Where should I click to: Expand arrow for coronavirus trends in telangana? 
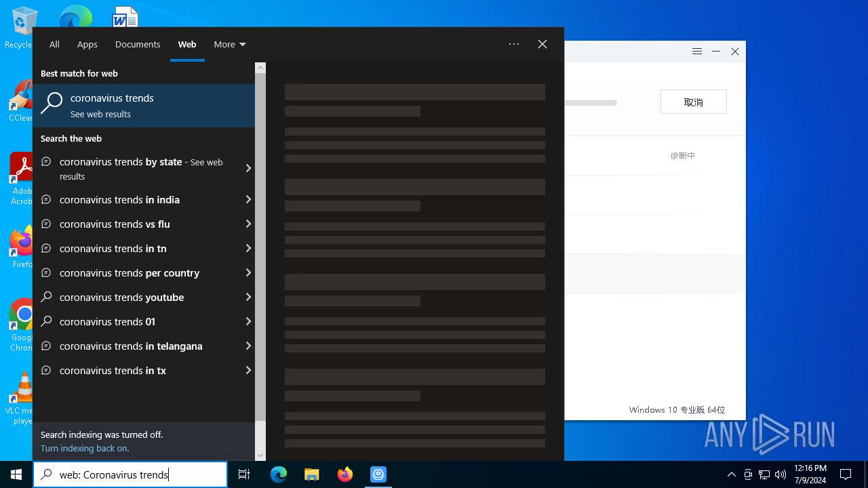click(x=248, y=346)
